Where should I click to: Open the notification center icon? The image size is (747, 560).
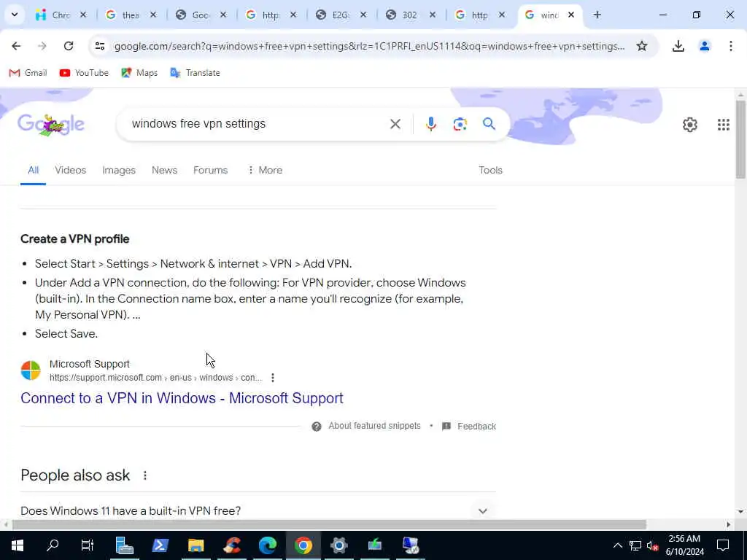pos(723,545)
